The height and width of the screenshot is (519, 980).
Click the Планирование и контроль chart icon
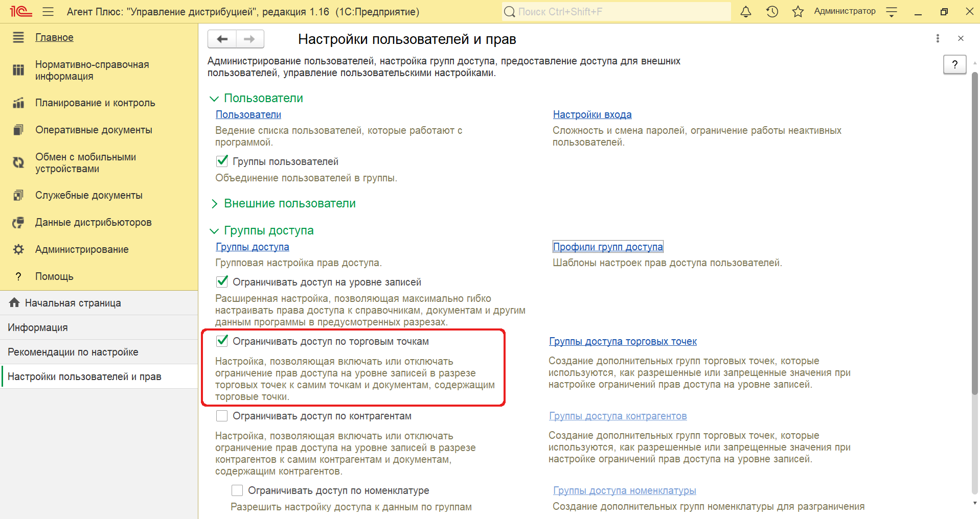(x=18, y=103)
